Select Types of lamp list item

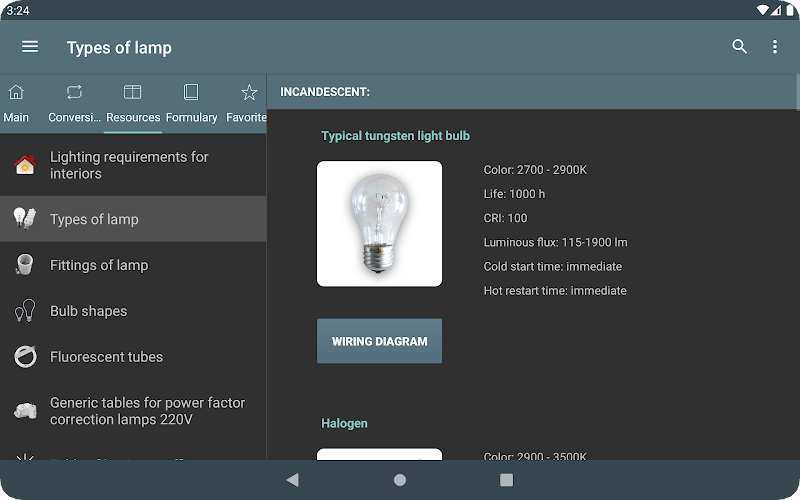coord(94,219)
